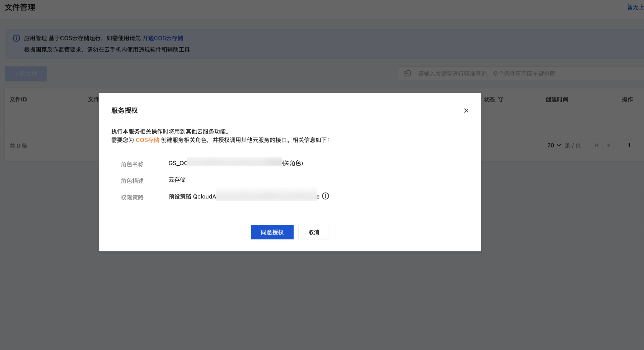Click the 角色描述 label
This screenshot has width=644, height=350.
[132, 181]
